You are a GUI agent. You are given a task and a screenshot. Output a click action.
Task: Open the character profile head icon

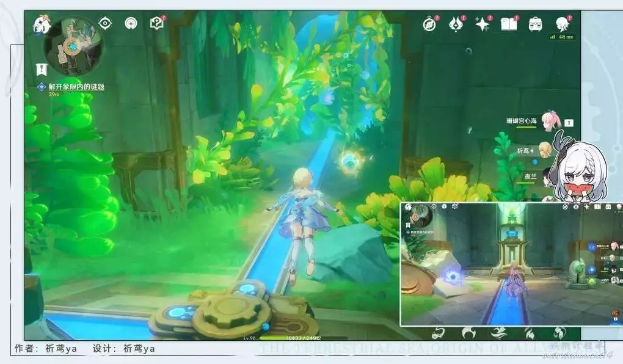pos(561,24)
